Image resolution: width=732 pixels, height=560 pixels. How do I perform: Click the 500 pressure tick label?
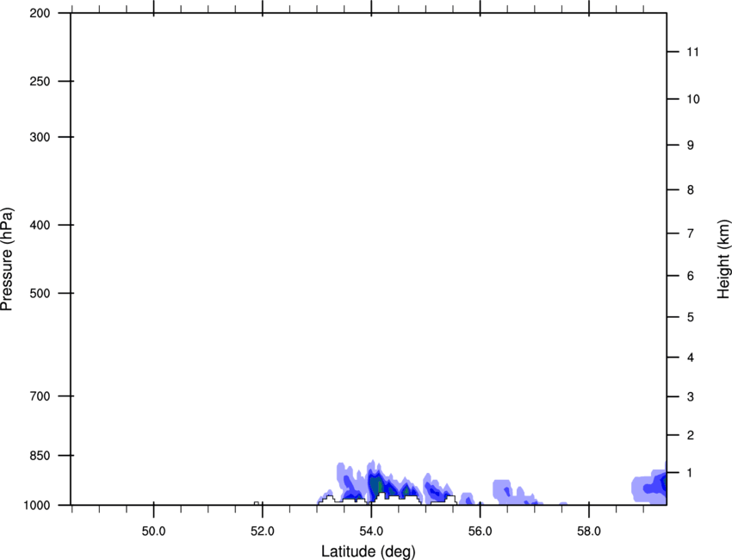coord(40,293)
